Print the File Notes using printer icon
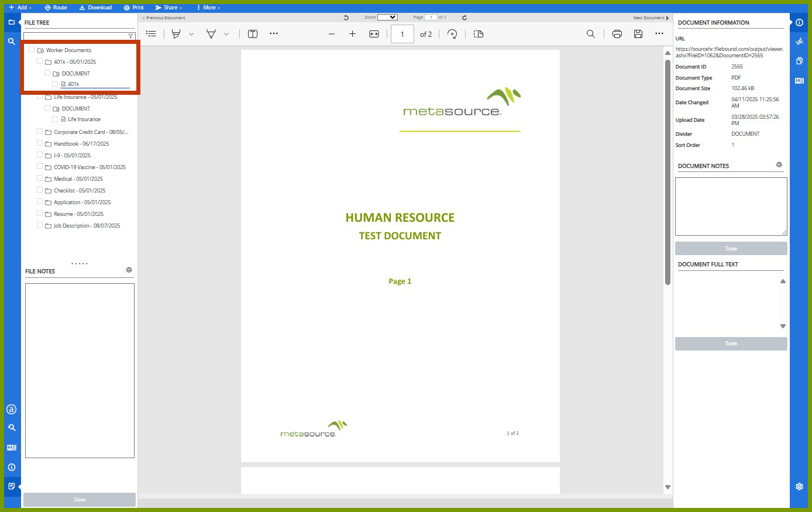 pyautogui.click(x=129, y=270)
